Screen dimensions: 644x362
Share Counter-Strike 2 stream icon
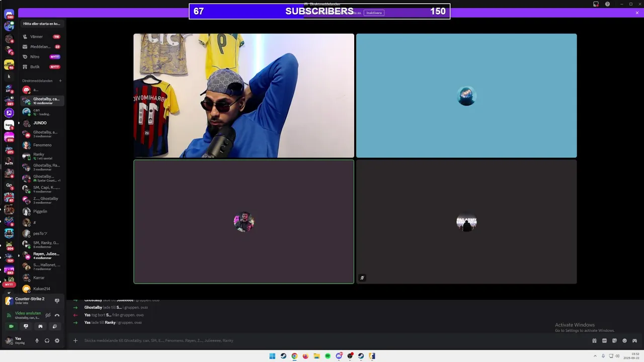coord(57,301)
